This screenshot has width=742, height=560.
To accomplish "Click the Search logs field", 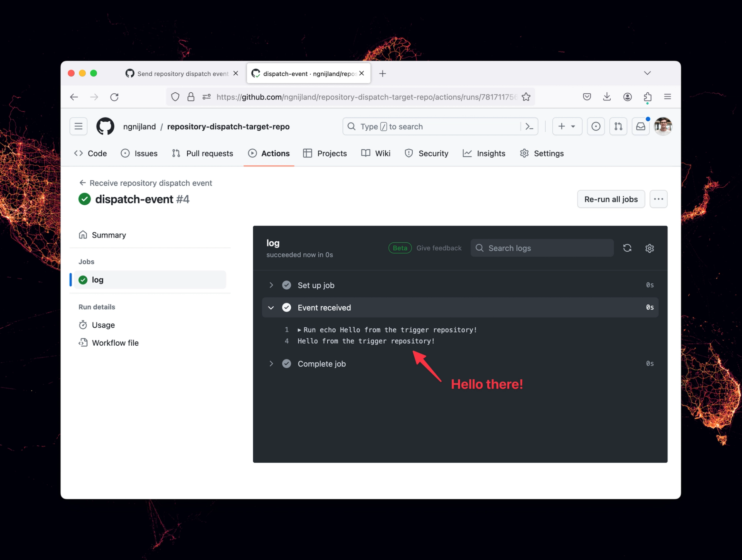I will [x=542, y=248].
